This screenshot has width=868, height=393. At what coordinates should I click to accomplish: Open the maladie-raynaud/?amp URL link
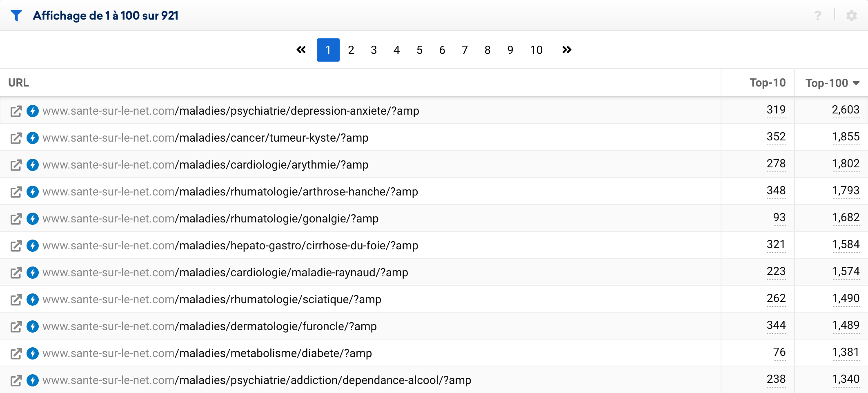coord(225,273)
